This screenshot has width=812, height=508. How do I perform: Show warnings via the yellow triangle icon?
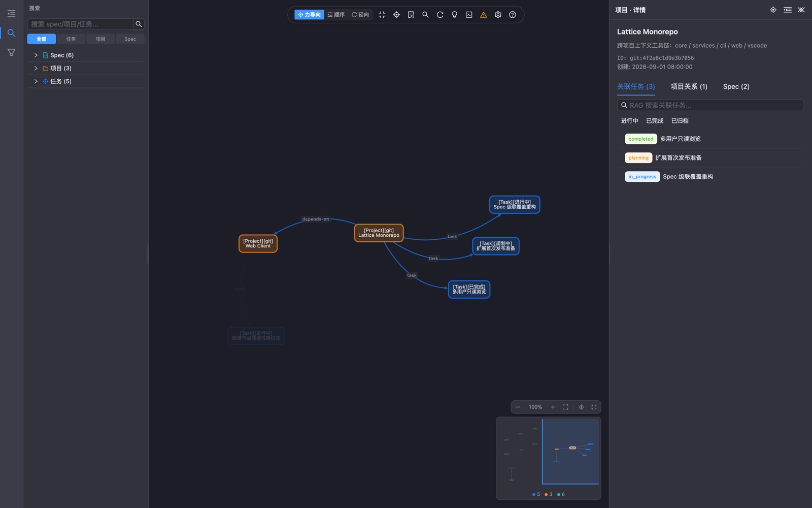click(x=484, y=15)
